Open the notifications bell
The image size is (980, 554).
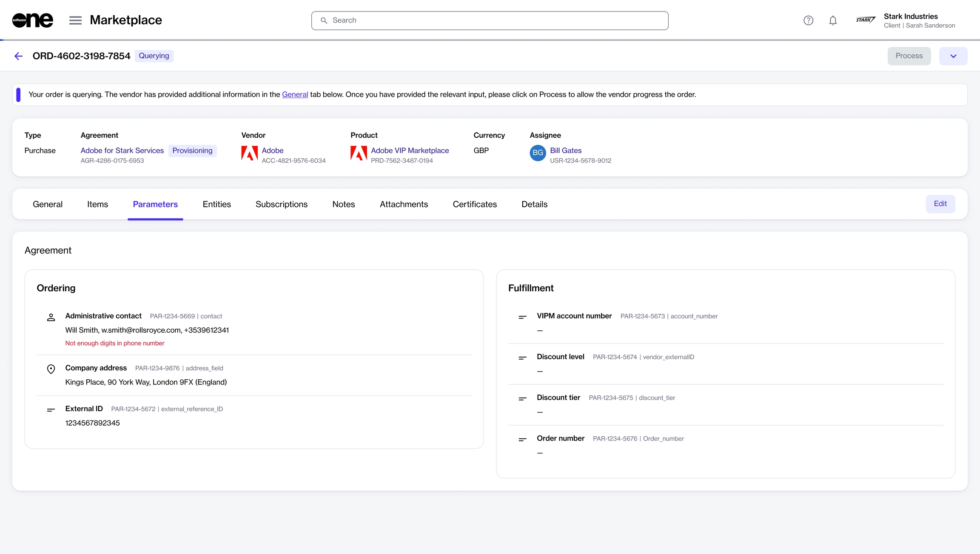[x=833, y=20]
